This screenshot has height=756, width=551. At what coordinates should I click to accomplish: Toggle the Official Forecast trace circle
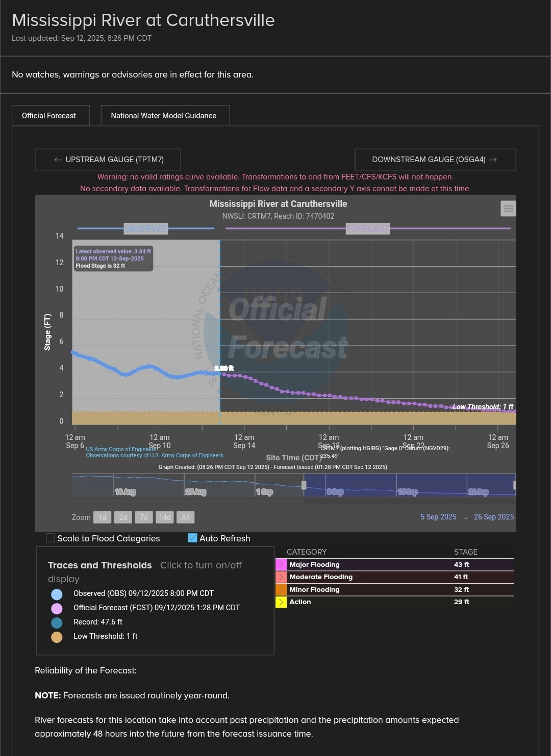click(x=57, y=608)
